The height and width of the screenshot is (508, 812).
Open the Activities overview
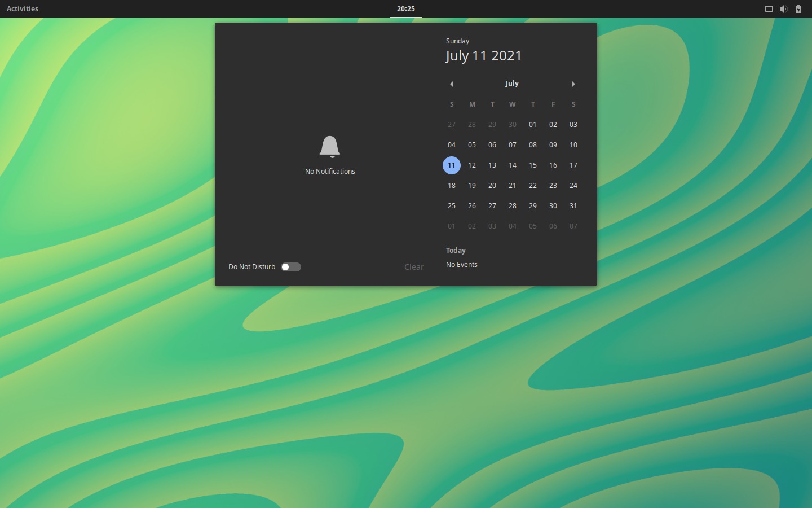click(x=23, y=9)
